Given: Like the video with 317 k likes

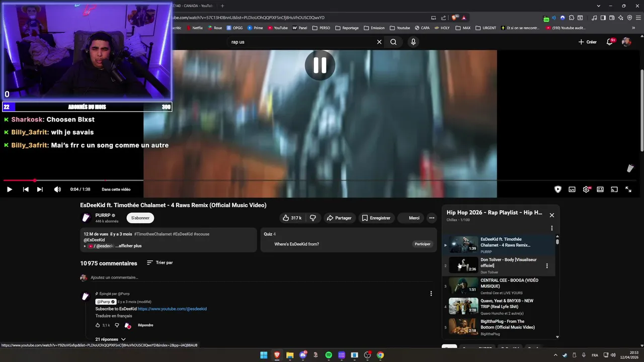Looking at the screenshot, I should point(292,218).
